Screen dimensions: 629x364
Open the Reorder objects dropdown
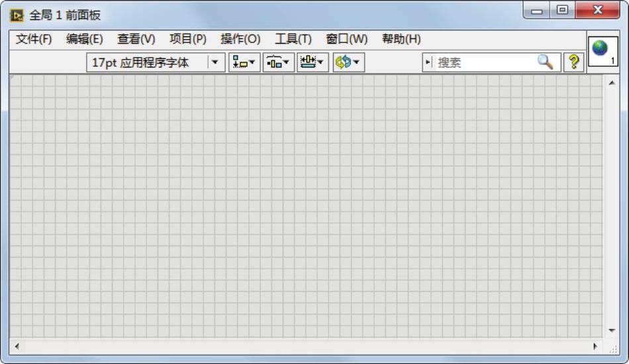(x=348, y=62)
